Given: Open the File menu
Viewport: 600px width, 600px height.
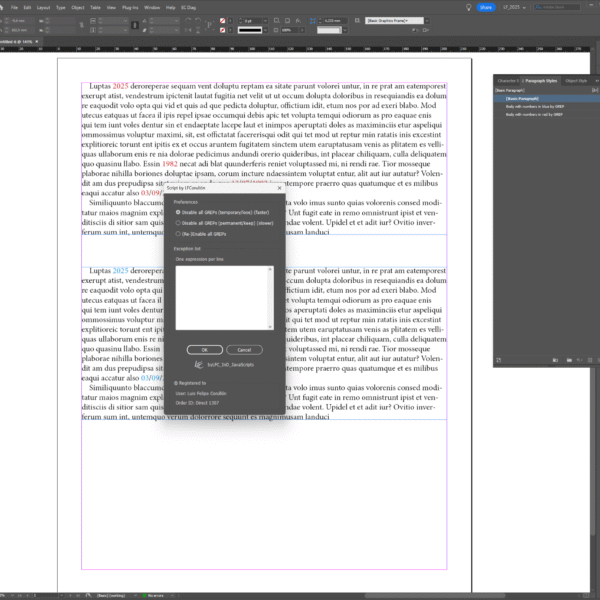Looking at the screenshot, I should coord(14,8).
